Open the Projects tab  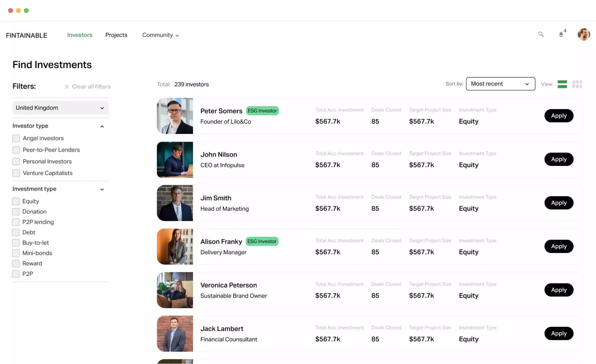tap(116, 35)
